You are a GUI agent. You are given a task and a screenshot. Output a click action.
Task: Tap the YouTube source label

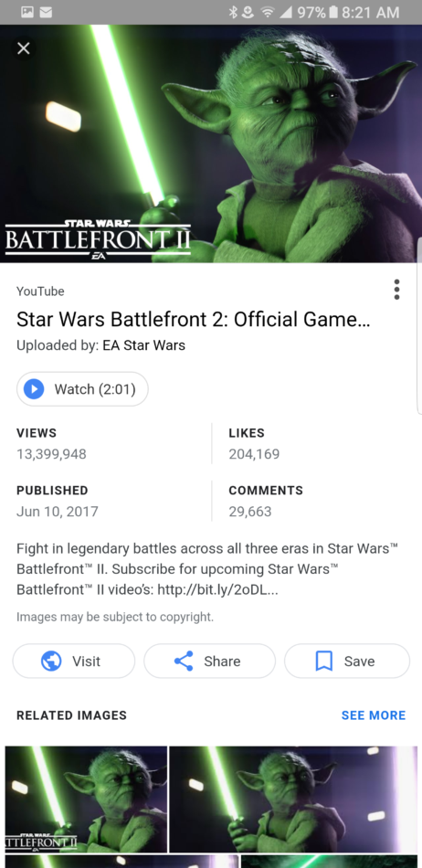click(x=40, y=291)
